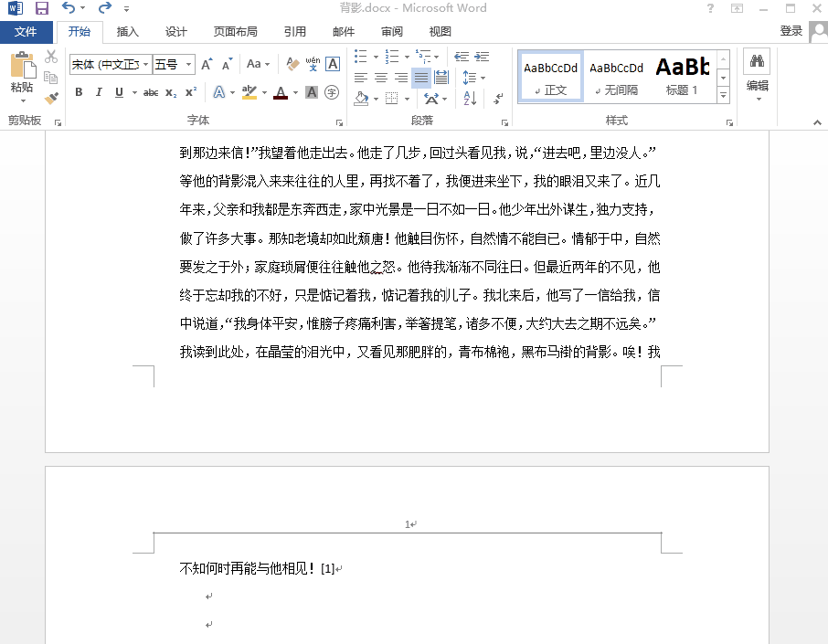Click the Sort A-Z paragraph icon
Viewport: 828px width, 644px height.
tap(470, 98)
